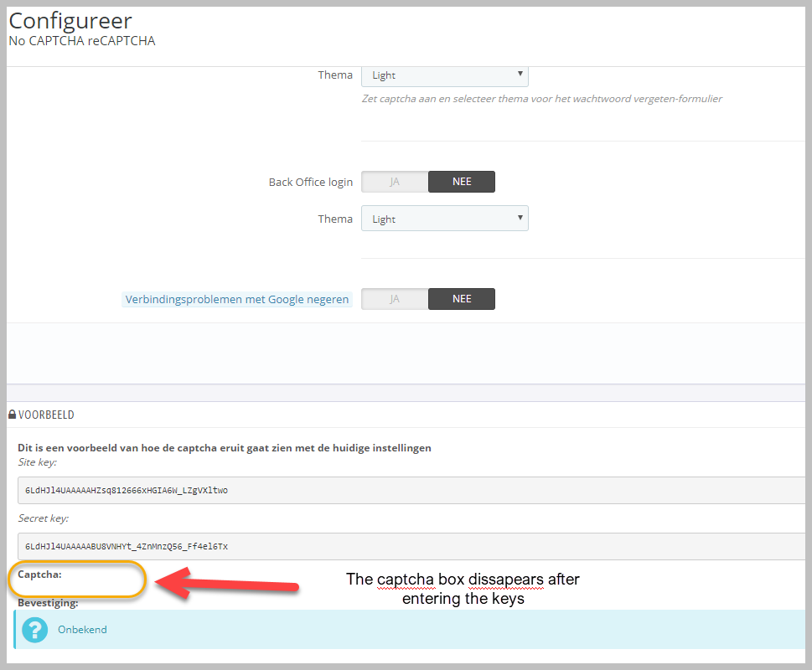Image resolution: width=812 pixels, height=670 pixels.
Task: Click the No CAPTCHA reCAPTCHA subtitle
Action: (x=81, y=40)
